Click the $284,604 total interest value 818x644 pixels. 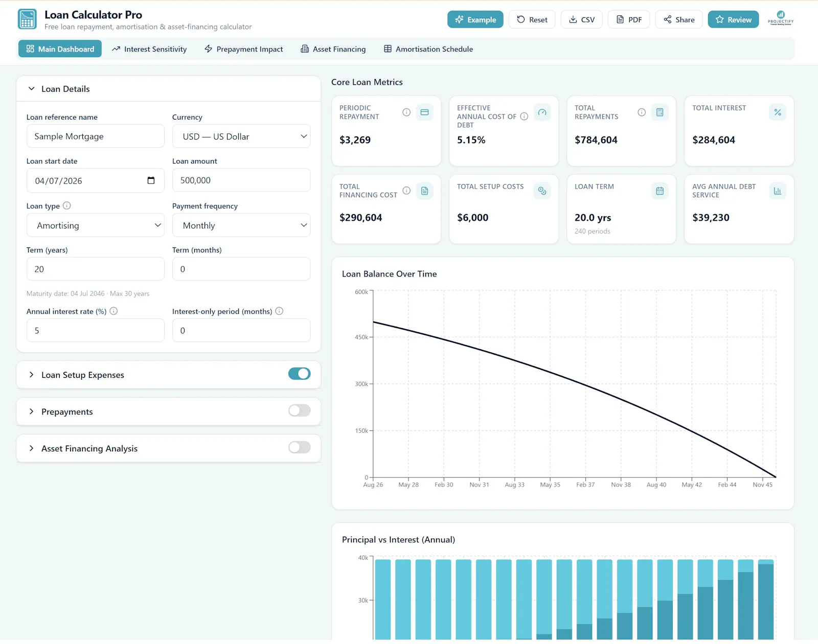click(714, 140)
